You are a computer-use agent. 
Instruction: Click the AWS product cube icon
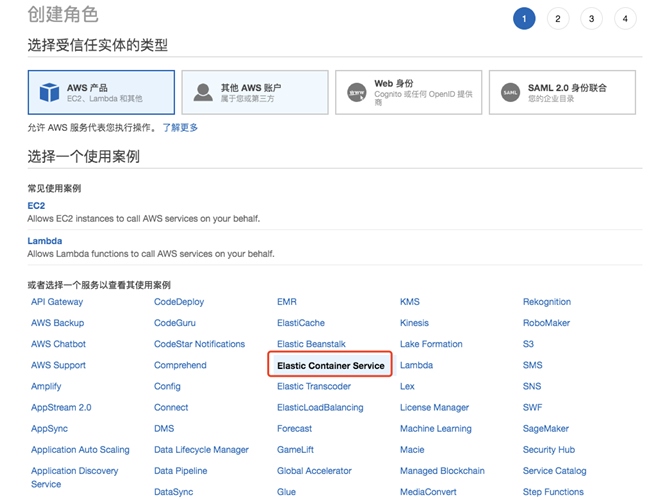click(49, 92)
